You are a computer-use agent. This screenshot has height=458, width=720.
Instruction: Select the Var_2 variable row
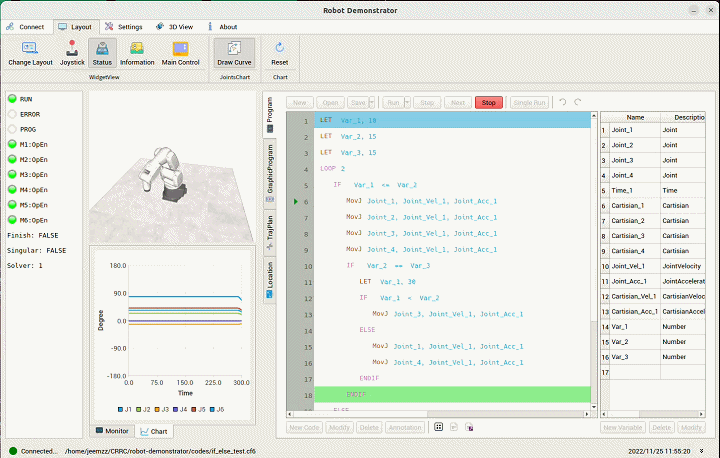pyautogui.click(x=652, y=342)
